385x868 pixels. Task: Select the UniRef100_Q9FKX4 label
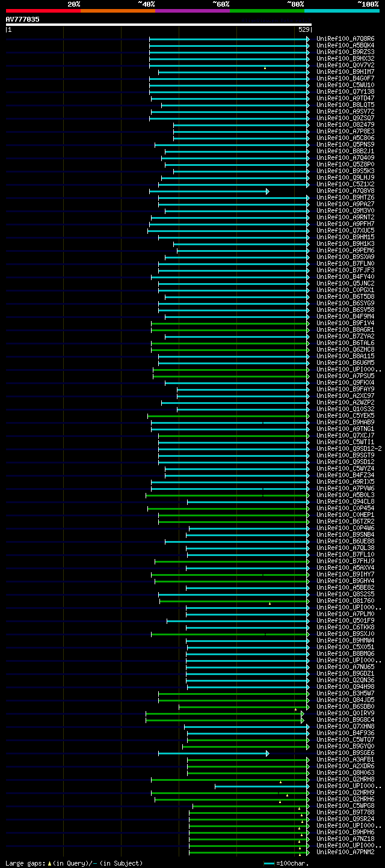click(345, 383)
